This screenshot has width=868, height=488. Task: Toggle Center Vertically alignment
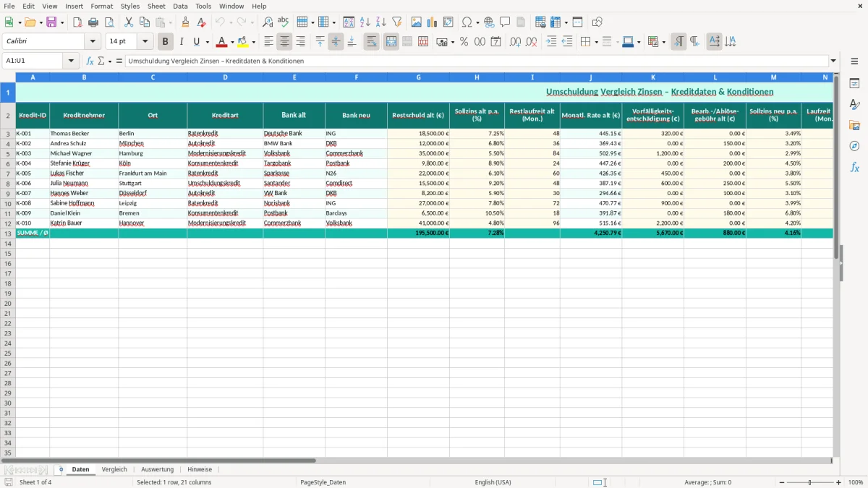[336, 42]
